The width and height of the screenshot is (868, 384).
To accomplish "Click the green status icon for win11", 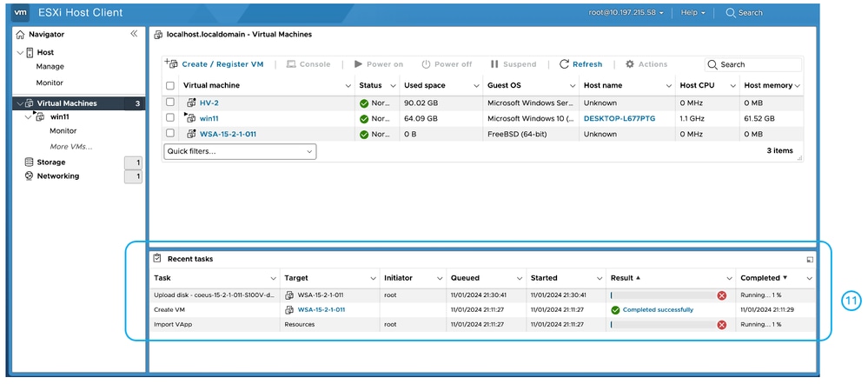I will 364,118.
